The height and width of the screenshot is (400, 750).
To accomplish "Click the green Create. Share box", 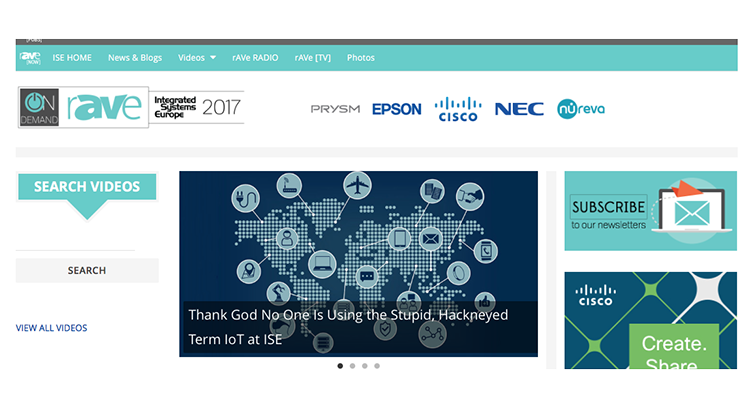I will [x=673, y=346].
